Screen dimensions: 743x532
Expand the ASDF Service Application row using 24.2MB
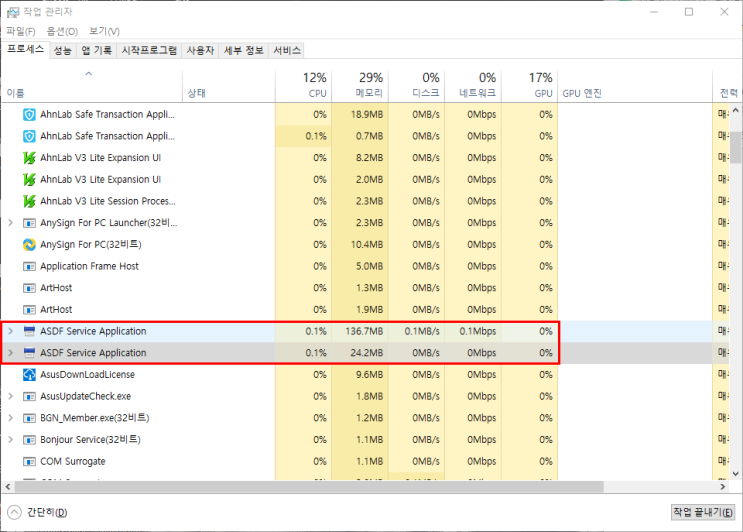(10, 353)
